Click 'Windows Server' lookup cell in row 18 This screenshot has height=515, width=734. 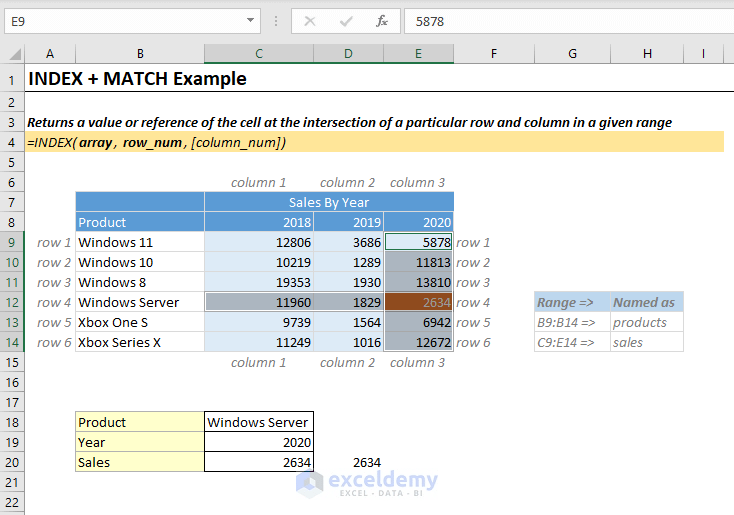coord(259,422)
